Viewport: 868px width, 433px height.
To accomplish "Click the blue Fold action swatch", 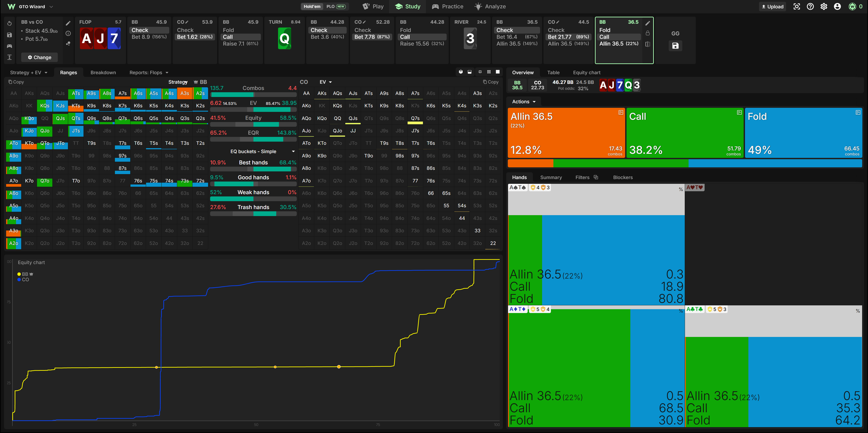I will click(803, 133).
